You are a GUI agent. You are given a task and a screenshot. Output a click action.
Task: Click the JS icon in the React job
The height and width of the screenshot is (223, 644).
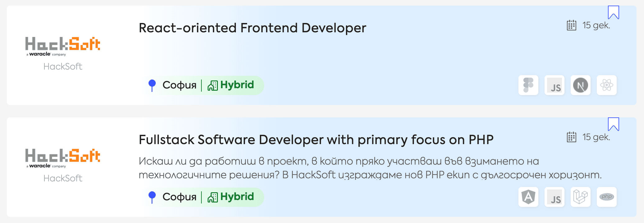pyautogui.click(x=554, y=85)
